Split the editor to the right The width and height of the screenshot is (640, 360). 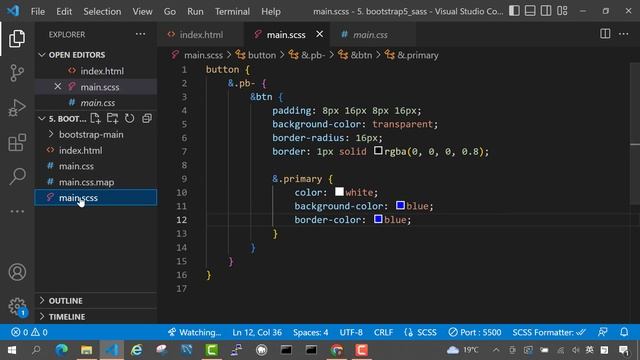point(605,34)
